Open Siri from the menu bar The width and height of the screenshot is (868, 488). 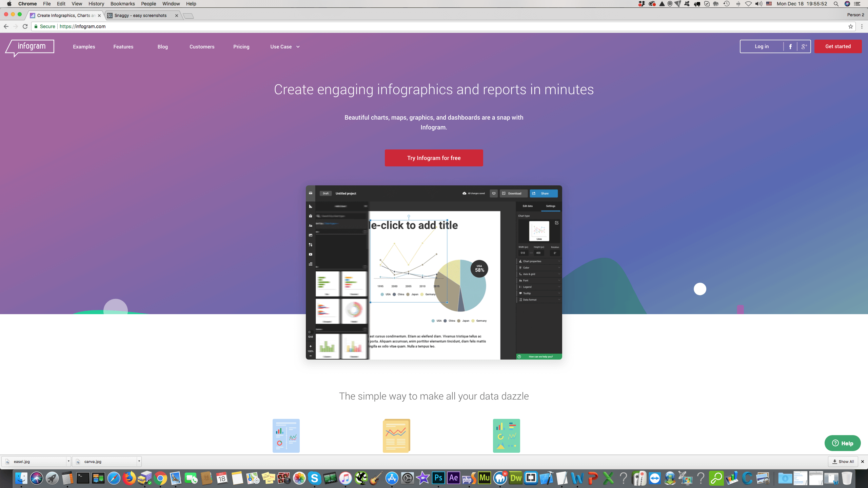pyautogui.click(x=847, y=4)
